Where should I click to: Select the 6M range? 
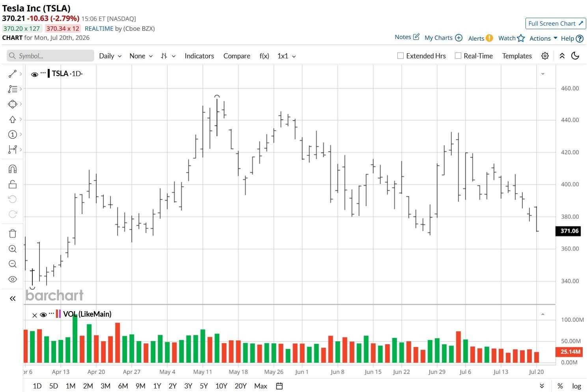coord(123,386)
